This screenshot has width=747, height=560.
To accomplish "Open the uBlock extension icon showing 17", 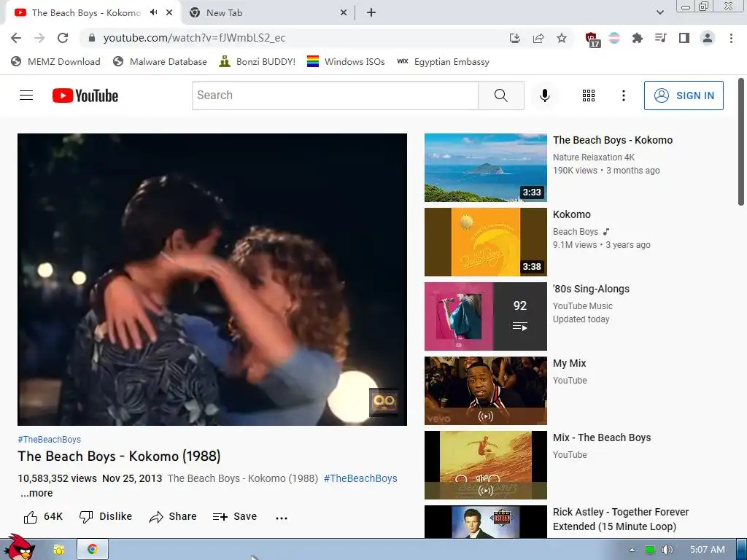I will 592,39.
